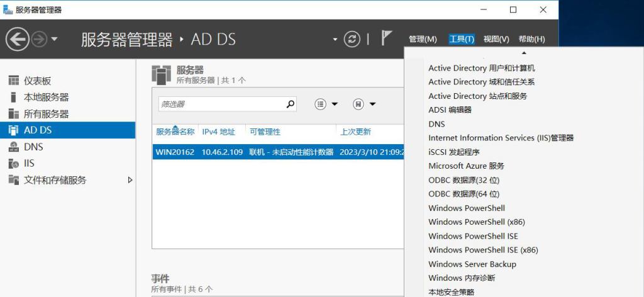The height and width of the screenshot is (297, 644).
Task: Open the navigation history dropdown arrow
Action: [54, 40]
